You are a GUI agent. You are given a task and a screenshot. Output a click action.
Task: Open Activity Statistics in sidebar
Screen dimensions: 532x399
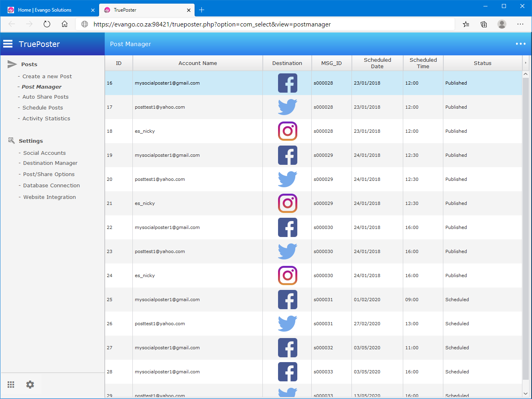tap(46, 118)
